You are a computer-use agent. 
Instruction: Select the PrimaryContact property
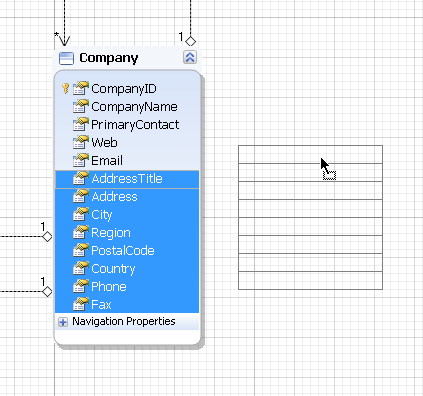point(135,125)
